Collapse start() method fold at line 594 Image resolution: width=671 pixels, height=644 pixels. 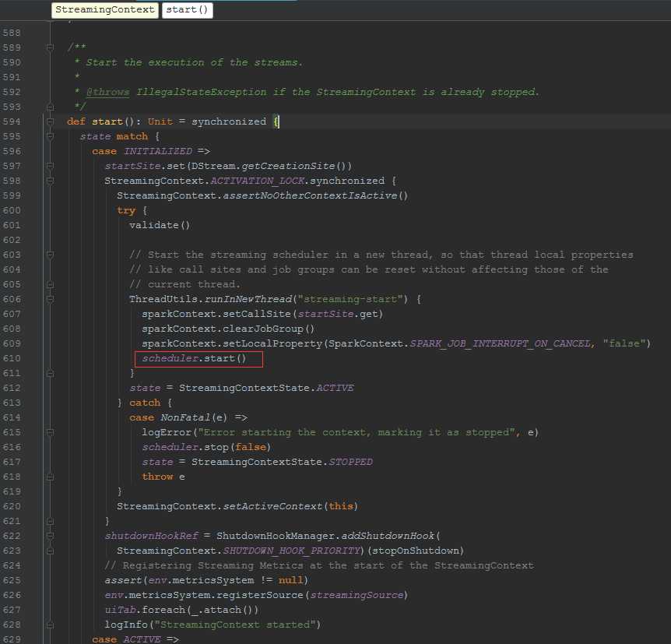click(50, 121)
